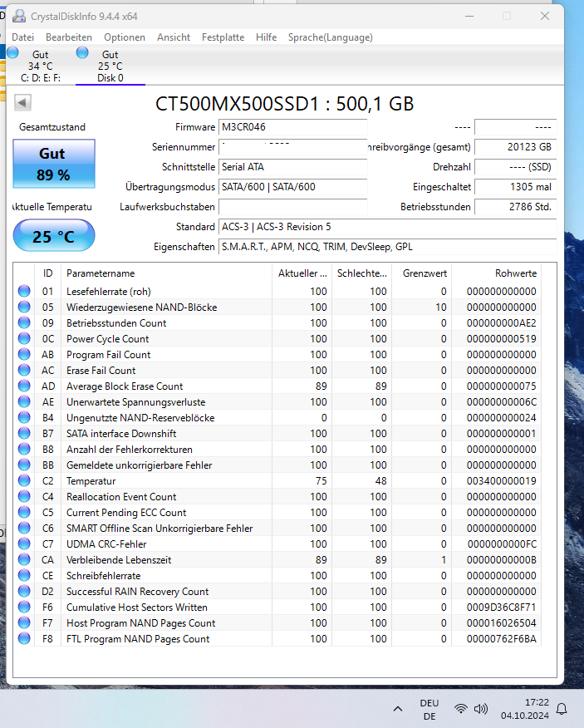Open the Datei menu
Image resolution: width=584 pixels, height=728 pixels.
click(x=22, y=37)
